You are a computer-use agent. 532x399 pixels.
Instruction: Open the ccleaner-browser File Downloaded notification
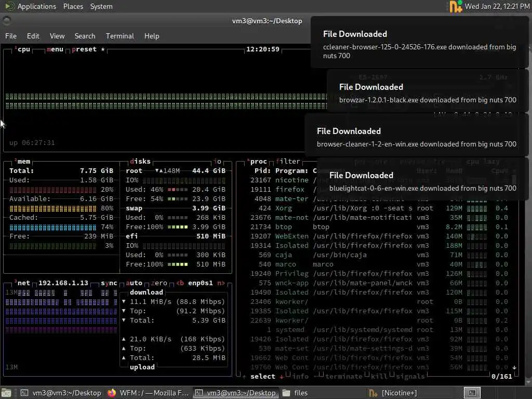pos(419,42)
